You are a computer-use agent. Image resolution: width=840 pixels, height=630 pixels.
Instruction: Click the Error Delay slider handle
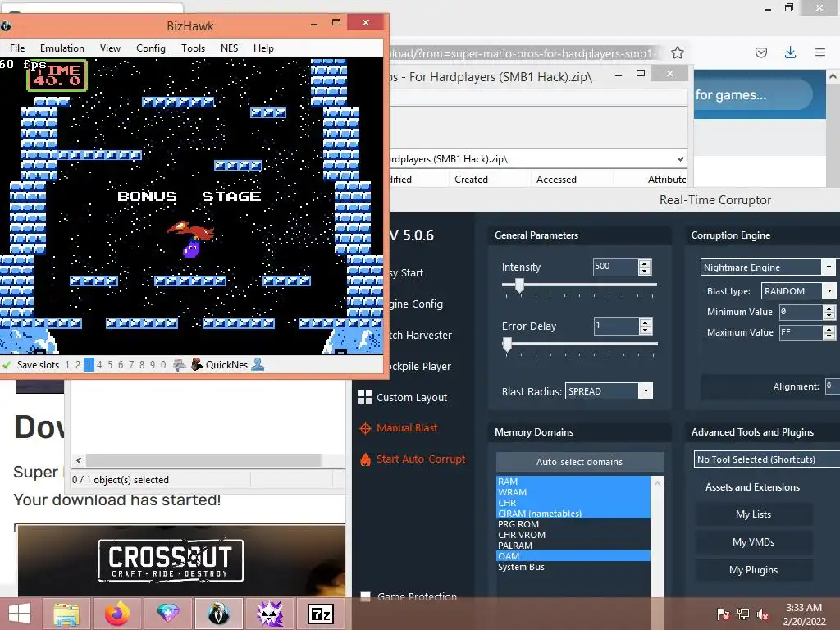tap(507, 345)
